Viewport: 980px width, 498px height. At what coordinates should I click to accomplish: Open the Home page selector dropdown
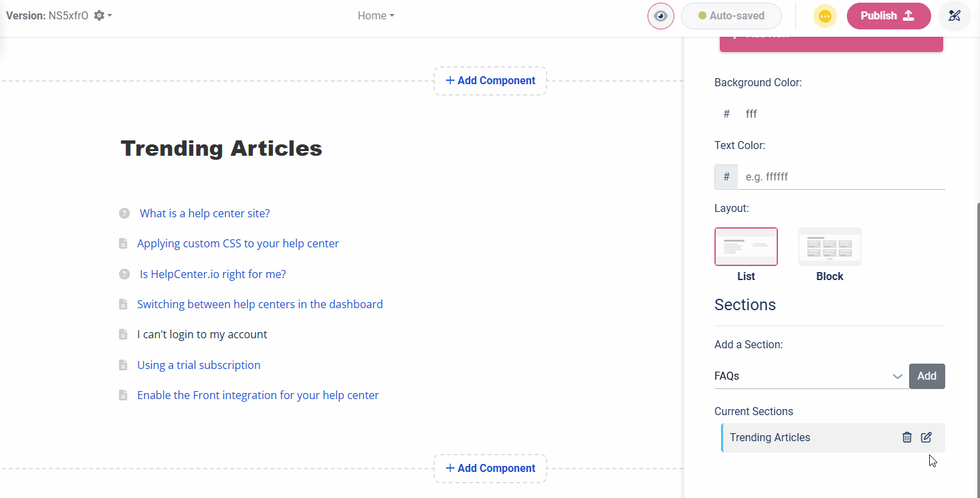tap(375, 15)
